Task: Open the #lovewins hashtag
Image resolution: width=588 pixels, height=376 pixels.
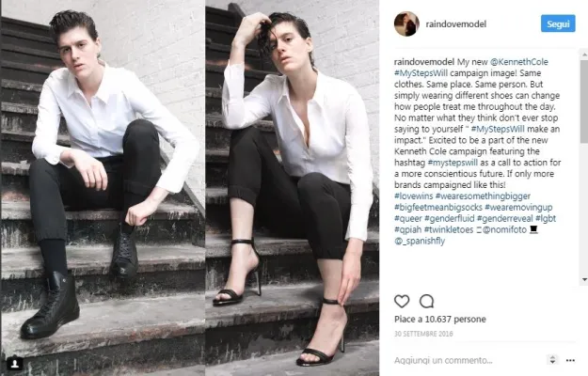Action: point(413,196)
